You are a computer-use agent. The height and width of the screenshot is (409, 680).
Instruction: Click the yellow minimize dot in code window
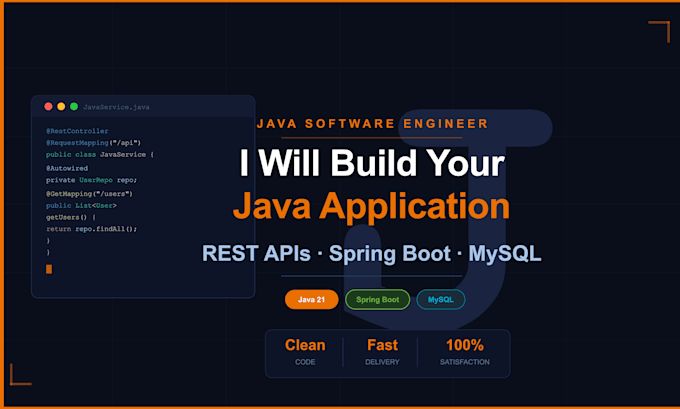(x=61, y=107)
